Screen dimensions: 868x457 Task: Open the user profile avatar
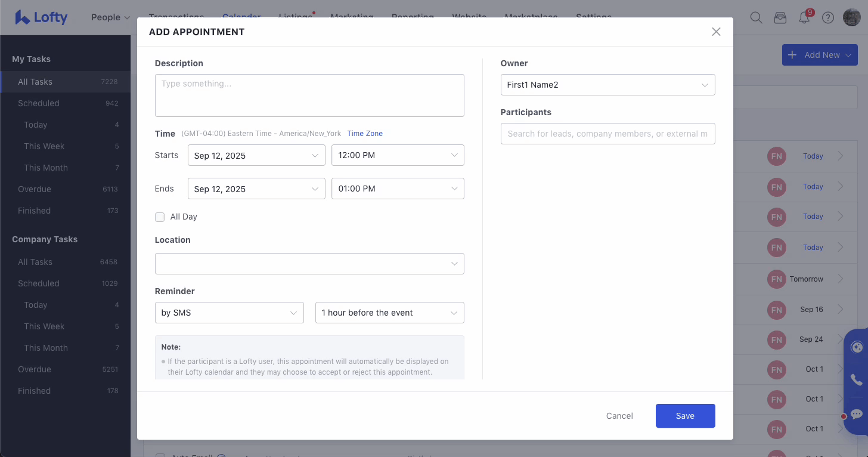[851, 17]
